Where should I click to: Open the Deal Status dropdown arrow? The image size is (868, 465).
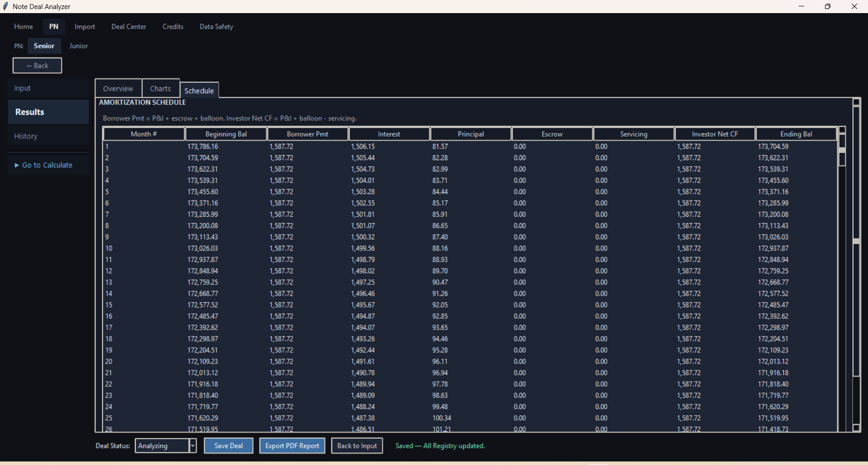pyautogui.click(x=193, y=446)
